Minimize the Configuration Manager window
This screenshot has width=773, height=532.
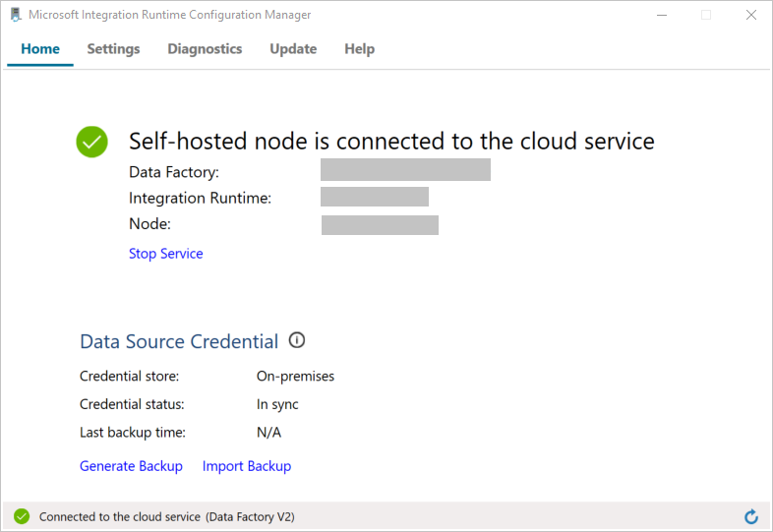660,15
